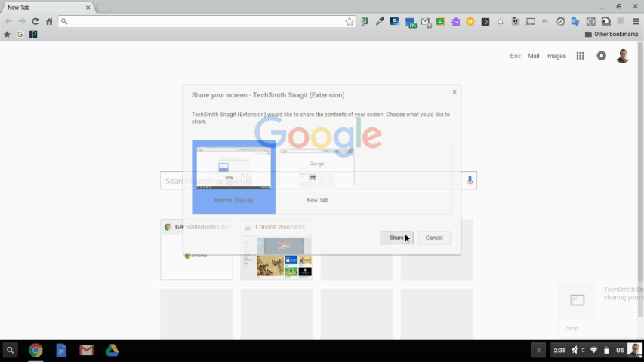Cancel the screen sharing dialog

pyautogui.click(x=434, y=238)
